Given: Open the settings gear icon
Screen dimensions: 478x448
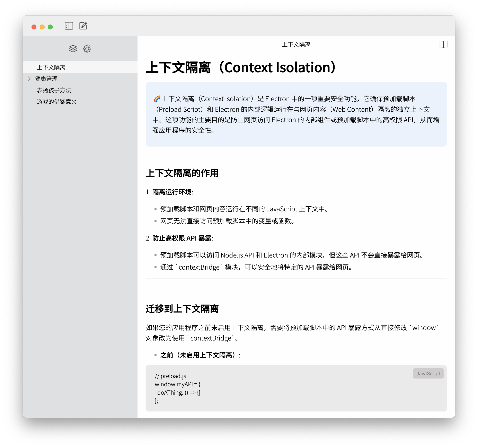Looking at the screenshot, I should (87, 48).
